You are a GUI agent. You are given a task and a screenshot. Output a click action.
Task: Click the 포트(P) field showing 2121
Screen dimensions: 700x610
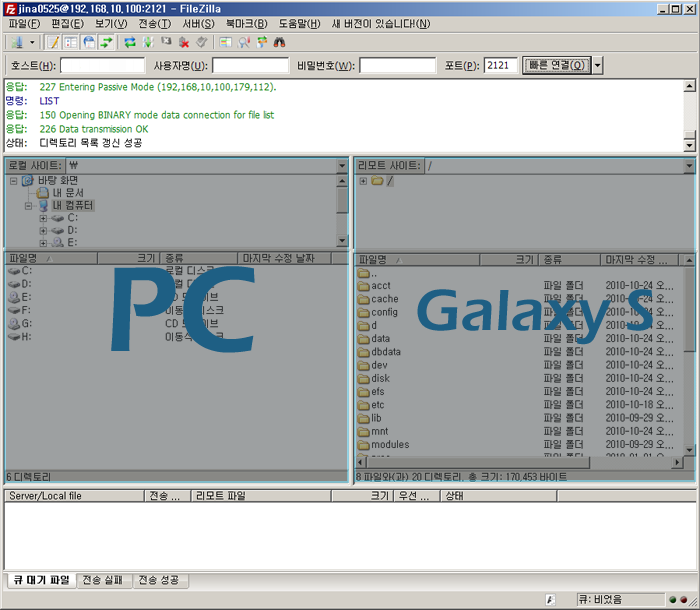point(500,66)
